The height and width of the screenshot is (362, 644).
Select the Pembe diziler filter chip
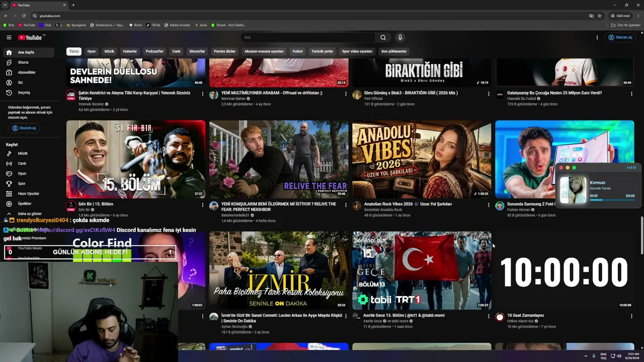(224, 51)
